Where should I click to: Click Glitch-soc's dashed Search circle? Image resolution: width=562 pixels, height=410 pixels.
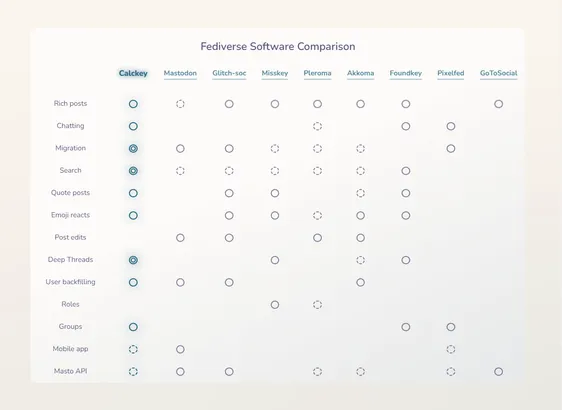[229, 171]
